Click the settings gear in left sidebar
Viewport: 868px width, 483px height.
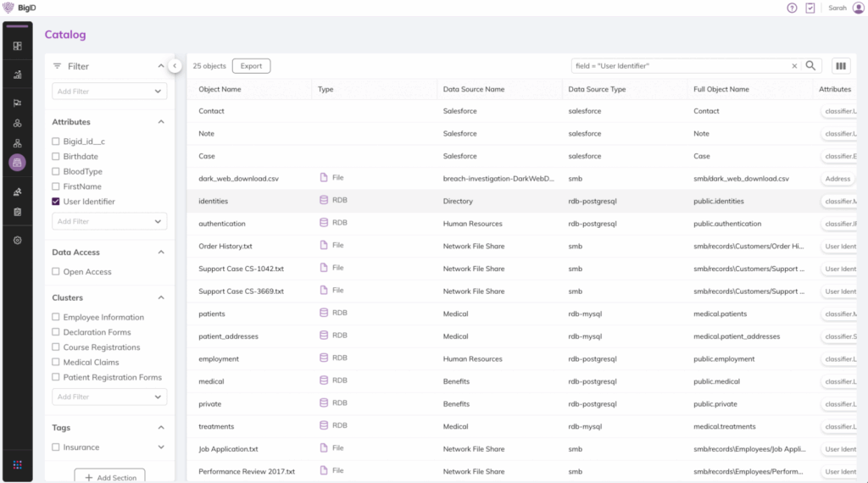coord(17,241)
